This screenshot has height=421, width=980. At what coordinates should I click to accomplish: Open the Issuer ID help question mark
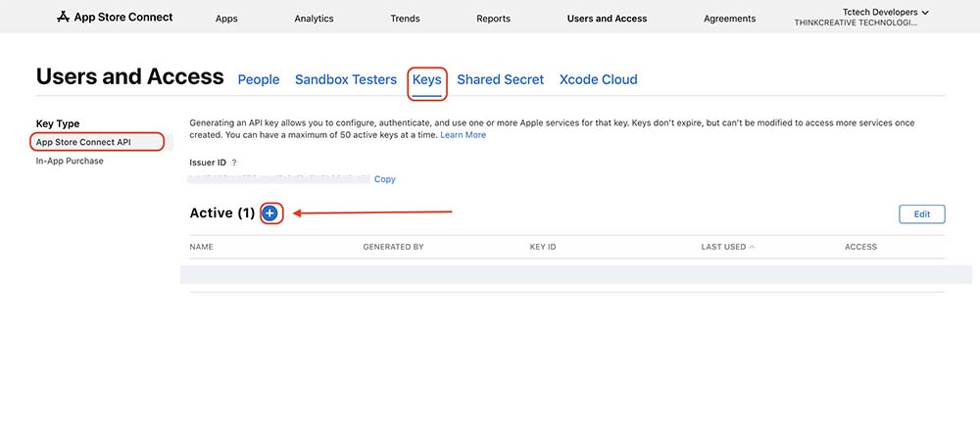[234, 163]
